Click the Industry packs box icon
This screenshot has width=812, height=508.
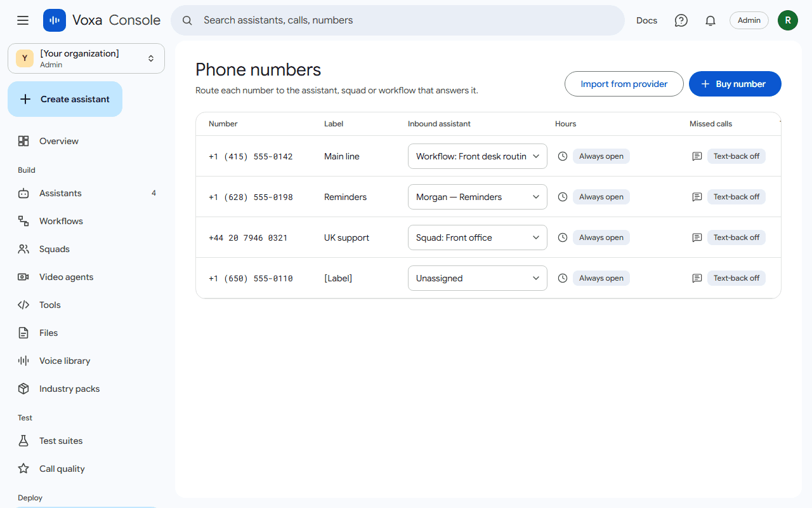point(23,389)
